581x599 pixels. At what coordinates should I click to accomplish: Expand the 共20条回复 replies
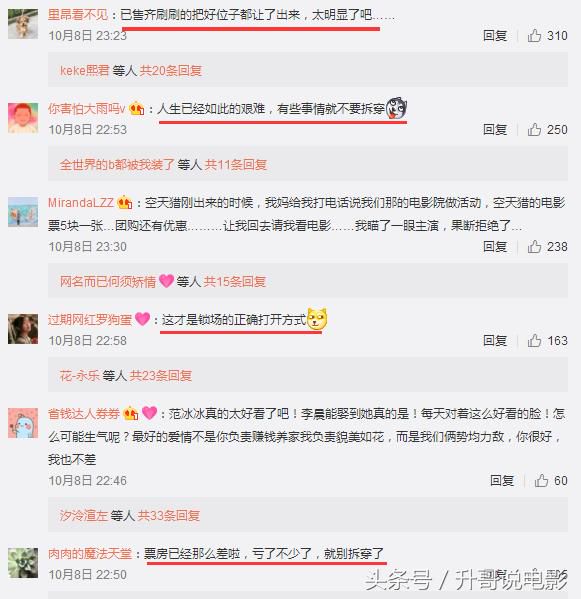pos(170,71)
